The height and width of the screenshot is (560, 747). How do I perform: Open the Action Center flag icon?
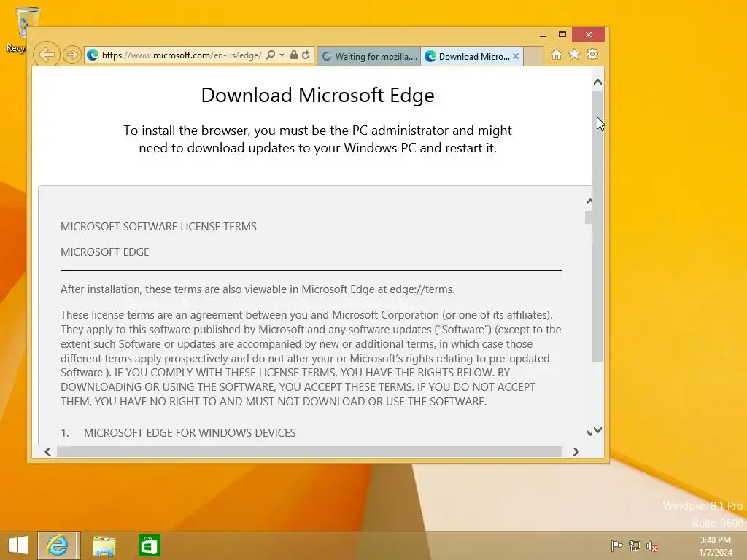coord(616,545)
